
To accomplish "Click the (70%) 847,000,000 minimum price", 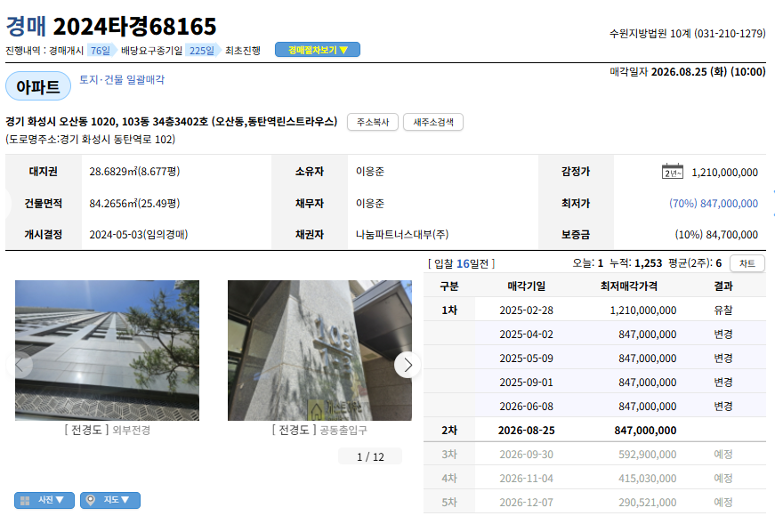I will [x=714, y=203].
